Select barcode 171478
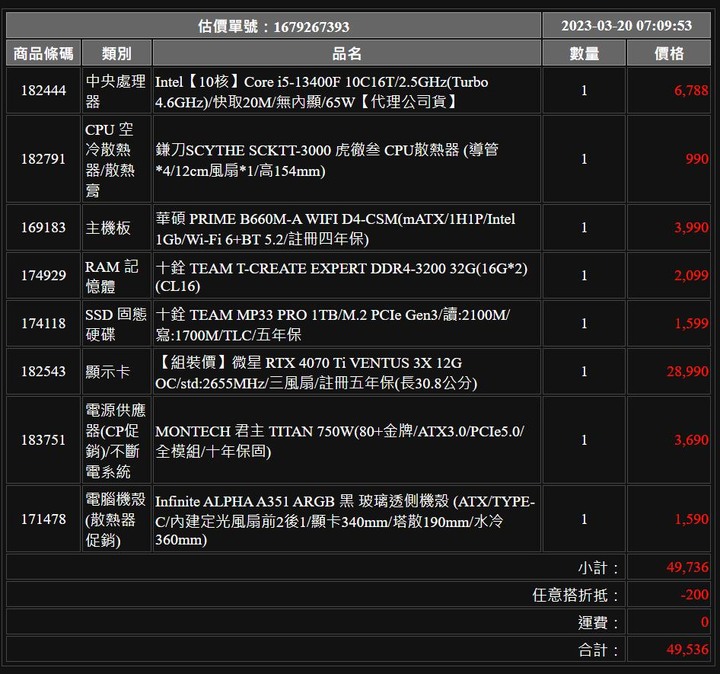Image resolution: width=720 pixels, height=674 pixels. pos(43,519)
